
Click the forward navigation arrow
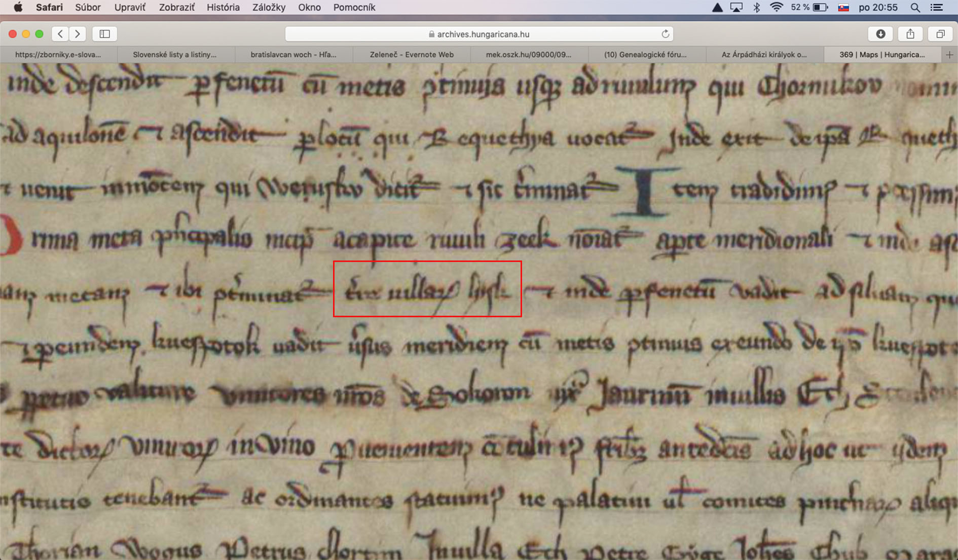78,34
